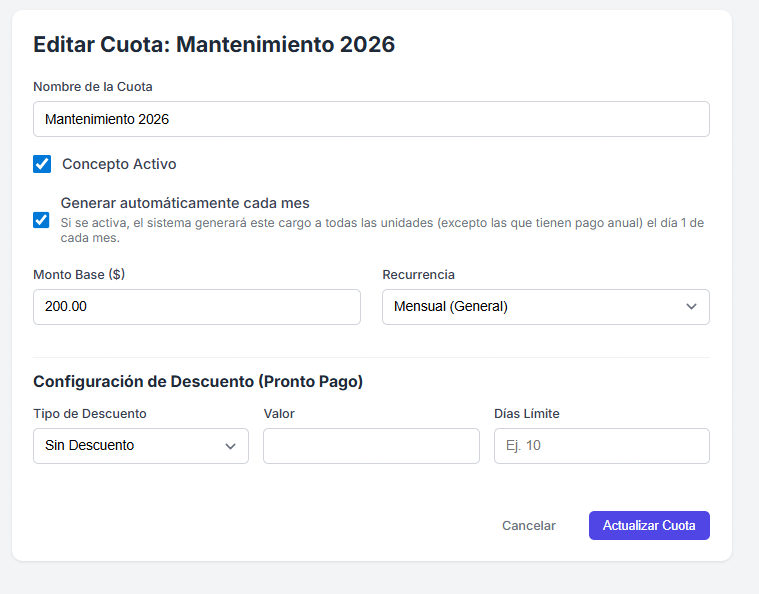This screenshot has height=594, width=759.
Task: Click the Recurrencia field label
Action: tap(418, 274)
